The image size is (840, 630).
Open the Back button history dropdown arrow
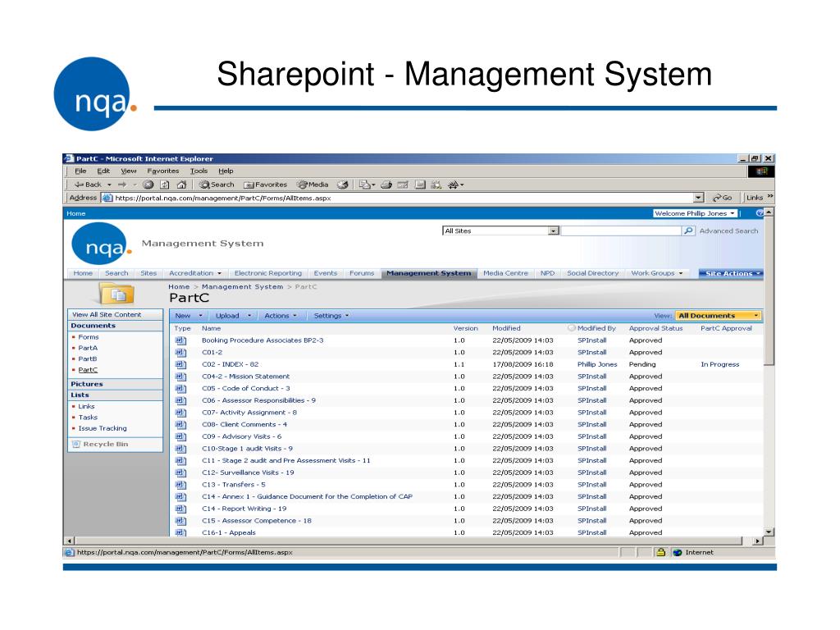pos(109,185)
